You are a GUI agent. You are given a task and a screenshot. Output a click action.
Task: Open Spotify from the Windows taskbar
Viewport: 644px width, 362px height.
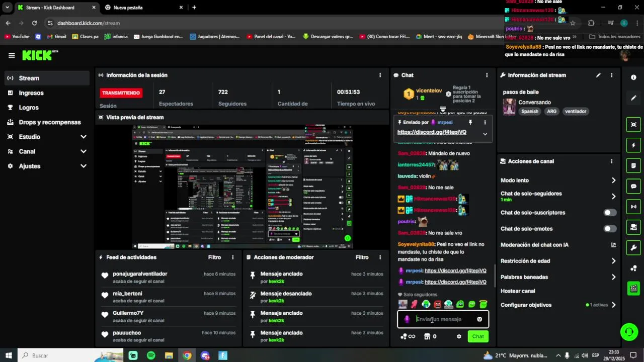pyautogui.click(x=151, y=355)
